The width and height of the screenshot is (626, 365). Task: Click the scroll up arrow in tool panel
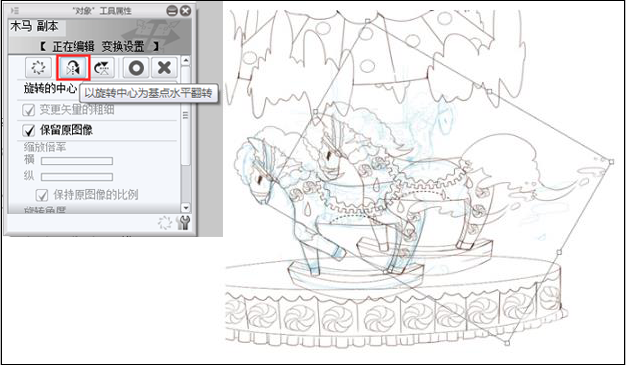pyautogui.click(x=186, y=61)
